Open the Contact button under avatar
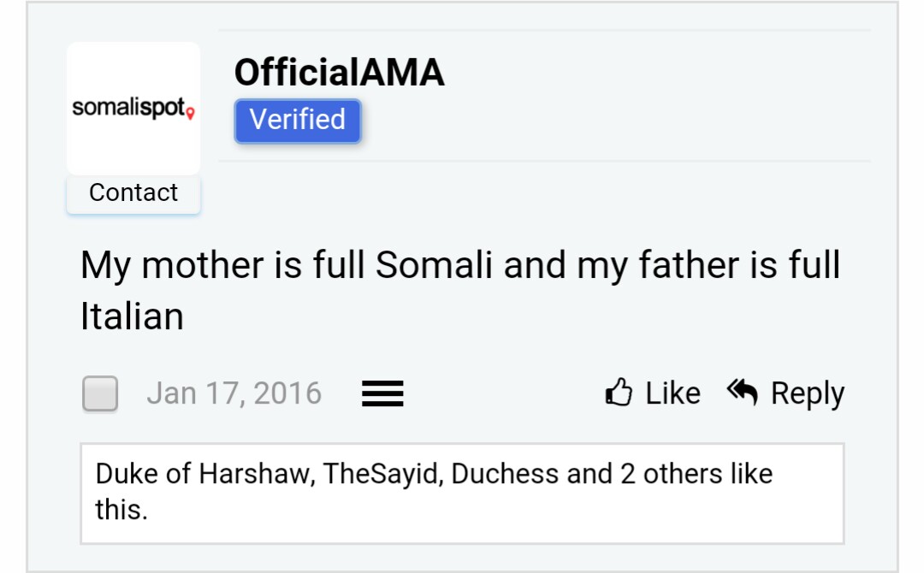Screen dimensions: 924x573 (x=133, y=193)
